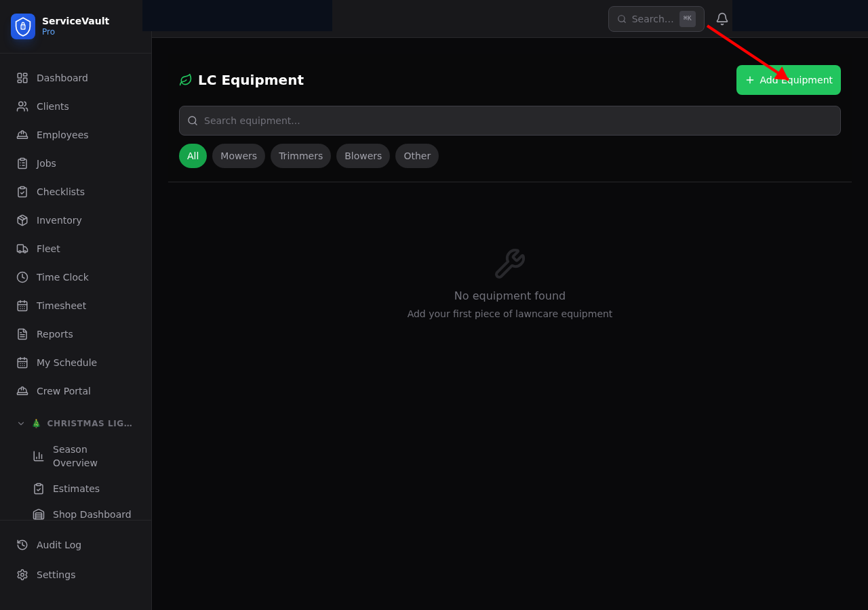868x610 pixels.
Task: Switch to the Timesheet section
Action: [21, 305]
